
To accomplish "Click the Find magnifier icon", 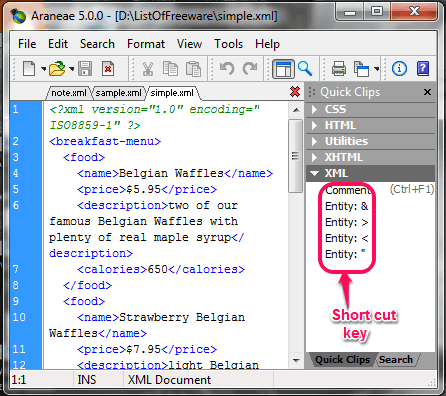I will [305, 68].
